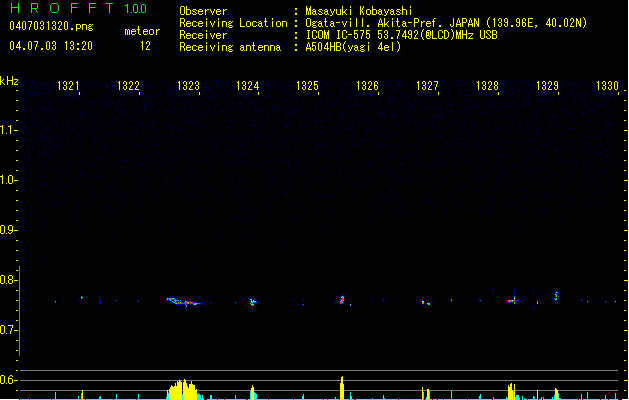Click the 'Observer' label

pos(203,11)
